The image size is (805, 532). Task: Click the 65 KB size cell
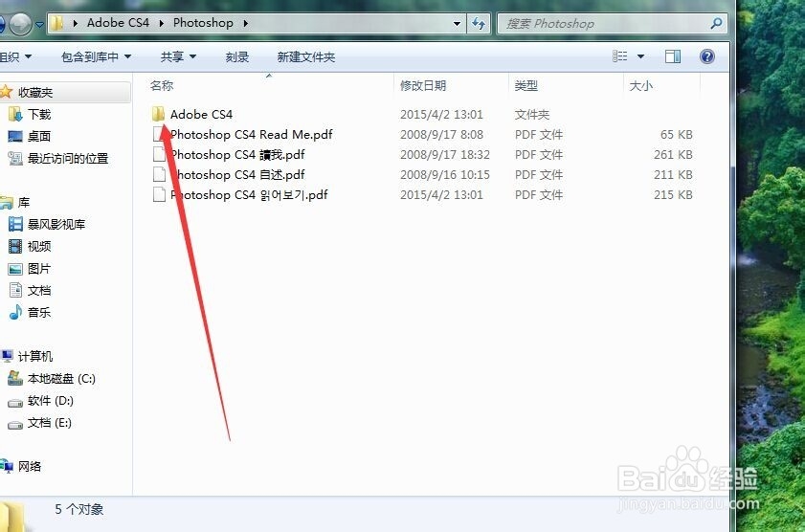pos(676,134)
